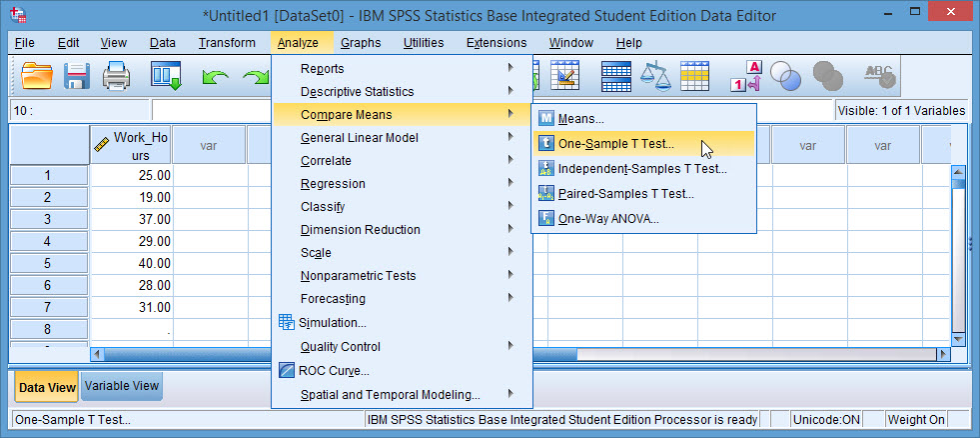Screen dimensions: 980x438
Task: Expand the Reports submenu
Action: pyautogui.click(x=402, y=68)
